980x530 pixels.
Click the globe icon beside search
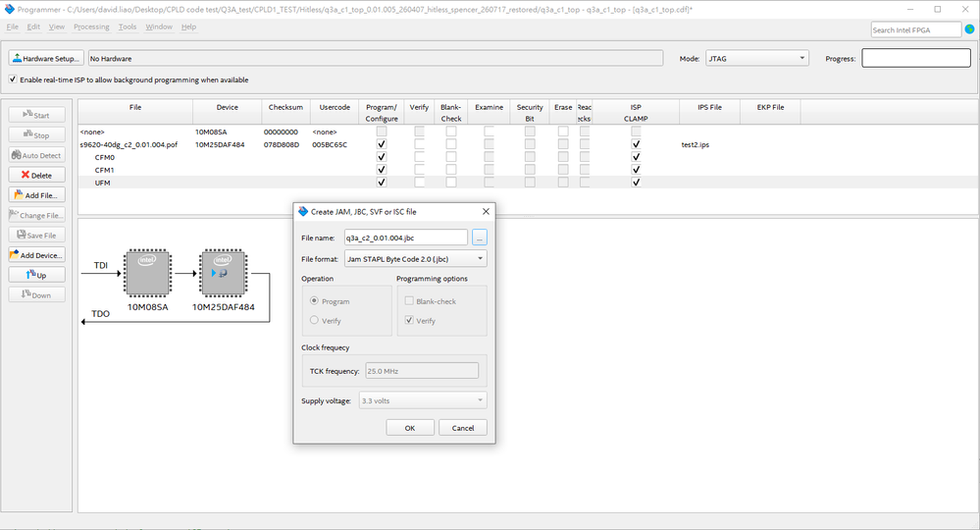point(969,29)
